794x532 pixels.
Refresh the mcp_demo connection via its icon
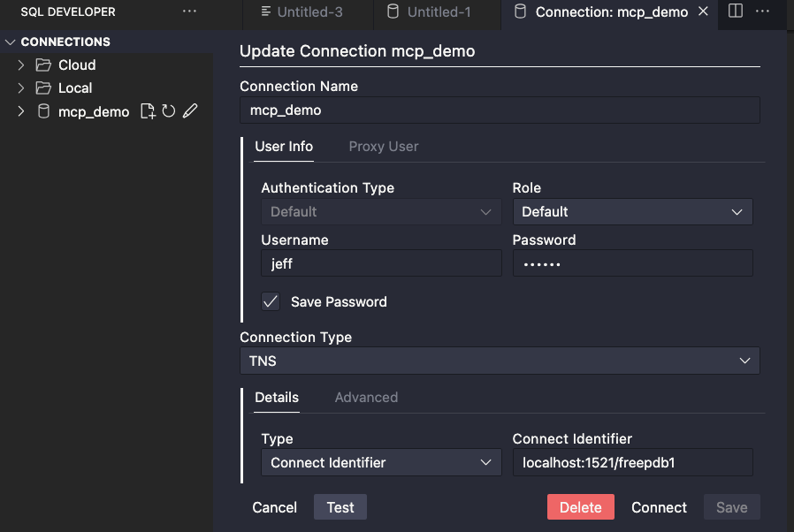(x=169, y=111)
